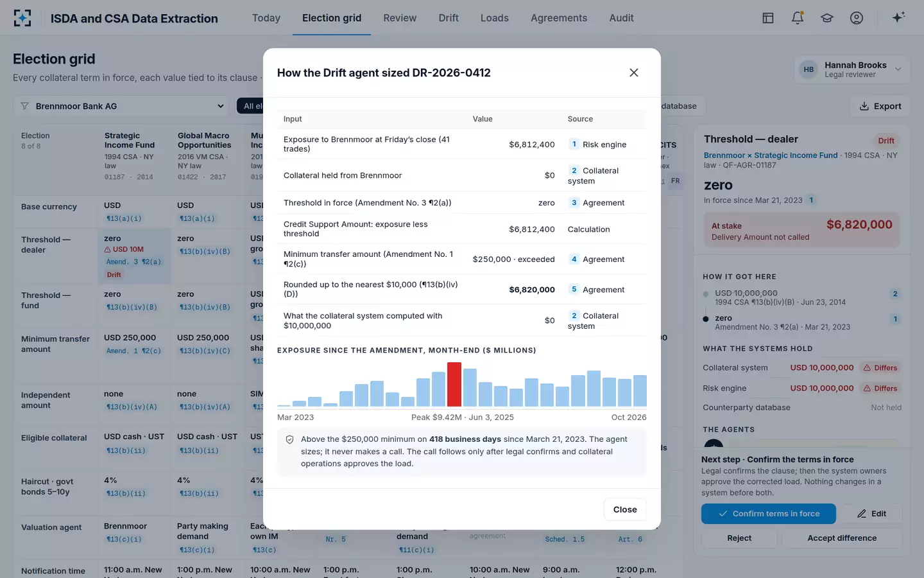Close the Drift agent dialog with X

pos(633,73)
